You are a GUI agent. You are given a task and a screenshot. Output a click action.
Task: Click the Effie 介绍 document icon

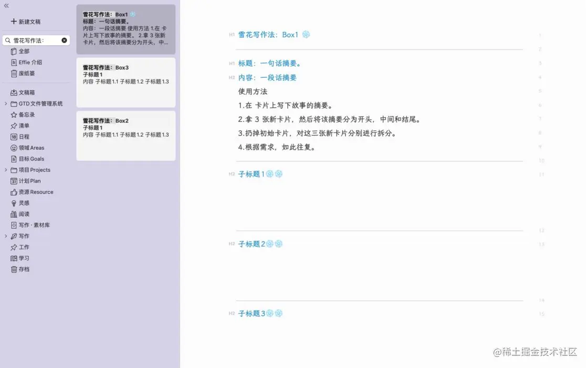14,63
